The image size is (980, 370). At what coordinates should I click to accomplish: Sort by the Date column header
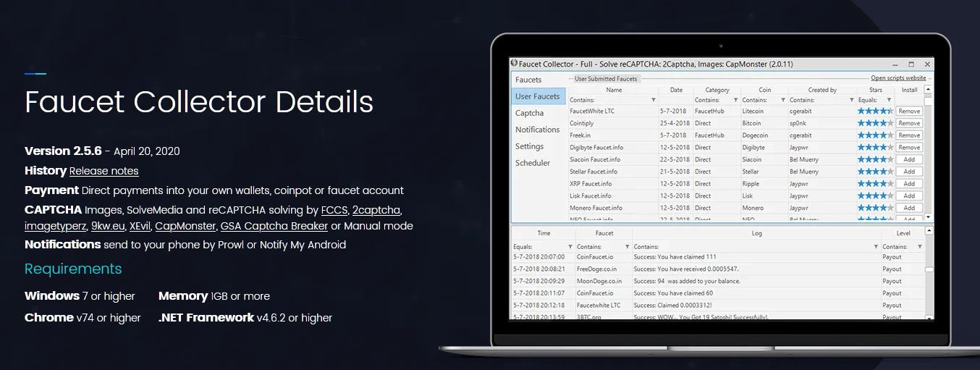[676, 90]
